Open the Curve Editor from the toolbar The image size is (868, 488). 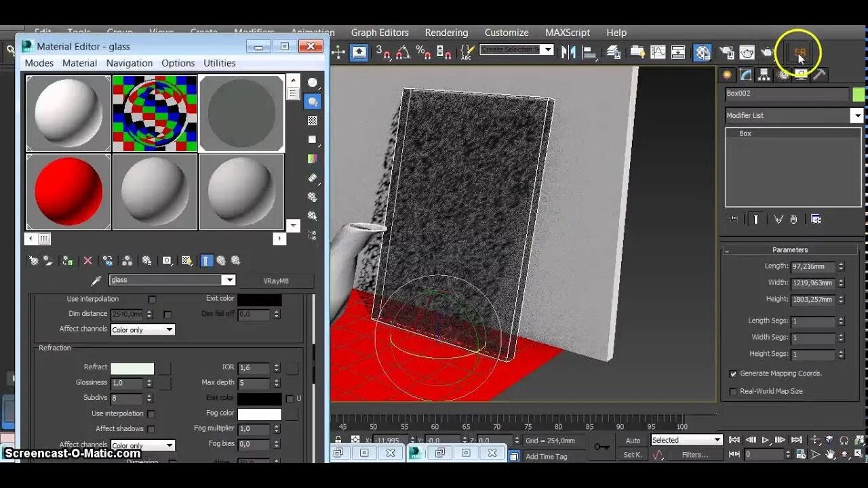[x=658, y=52]
